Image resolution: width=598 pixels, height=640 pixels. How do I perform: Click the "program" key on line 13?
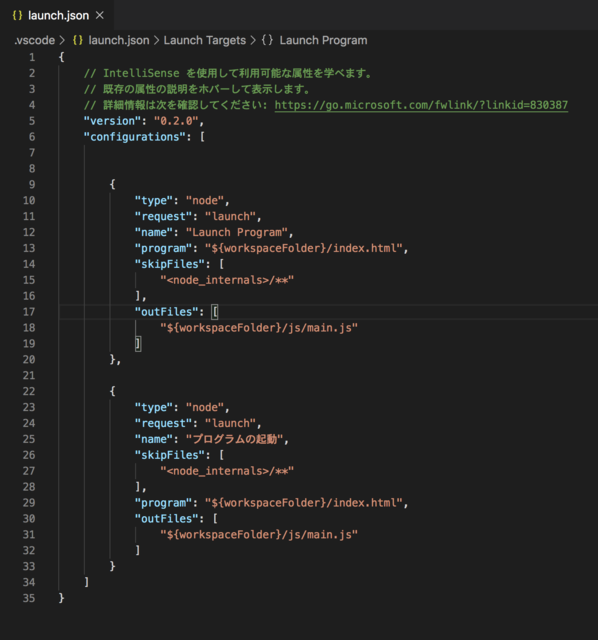point(163,248)
